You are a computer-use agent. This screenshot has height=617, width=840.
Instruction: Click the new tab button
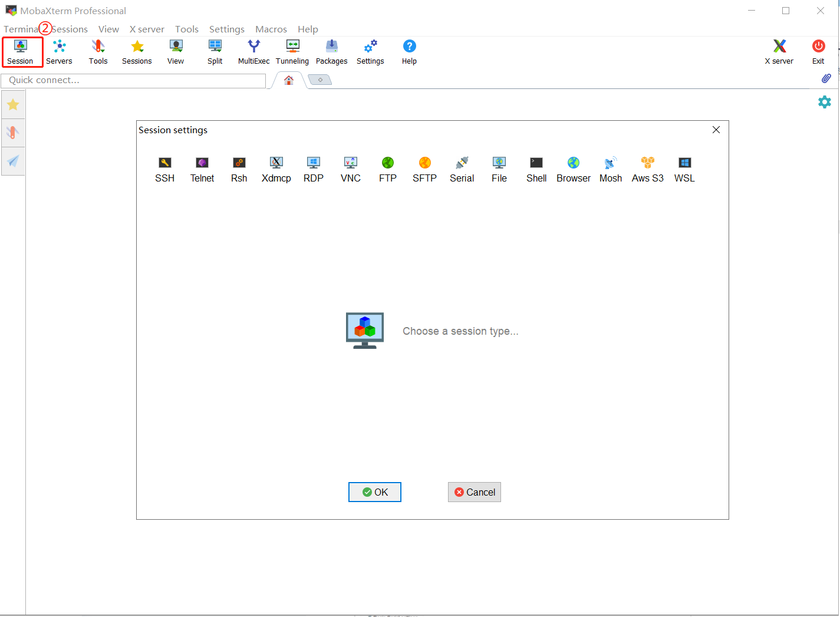point(320,80)
